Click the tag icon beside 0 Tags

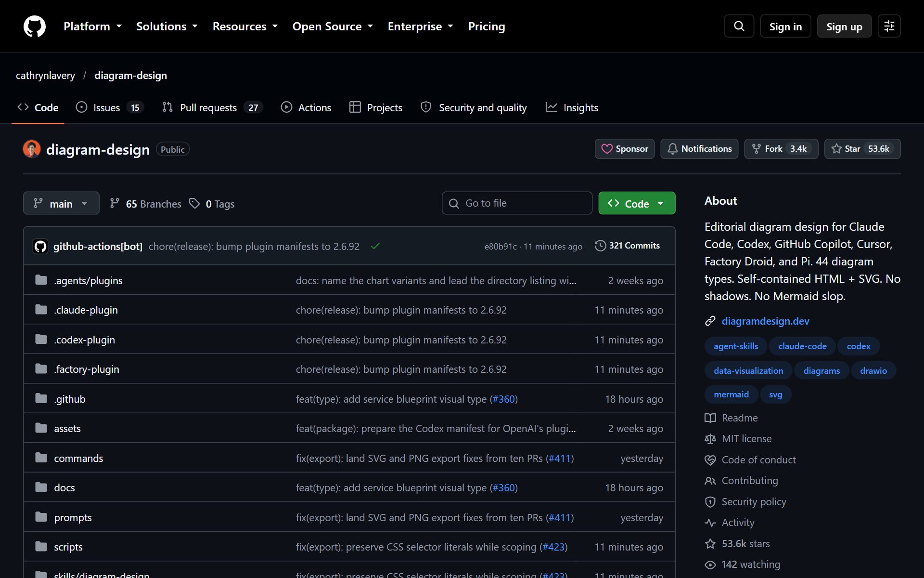[194, 203]
